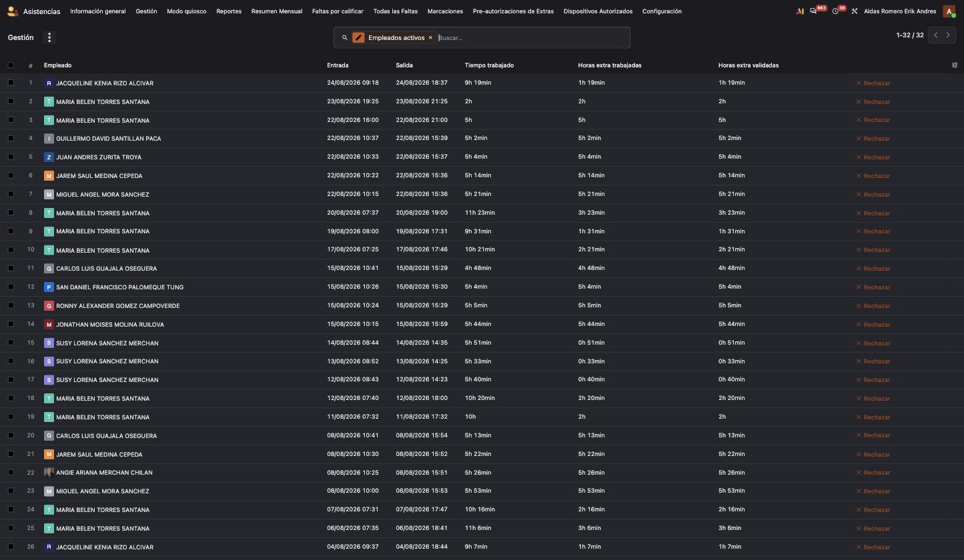Image resolution: width=964 pixels, height=560 pixels.
Task: Click the Empleado column header
Action: click(57, 65)
